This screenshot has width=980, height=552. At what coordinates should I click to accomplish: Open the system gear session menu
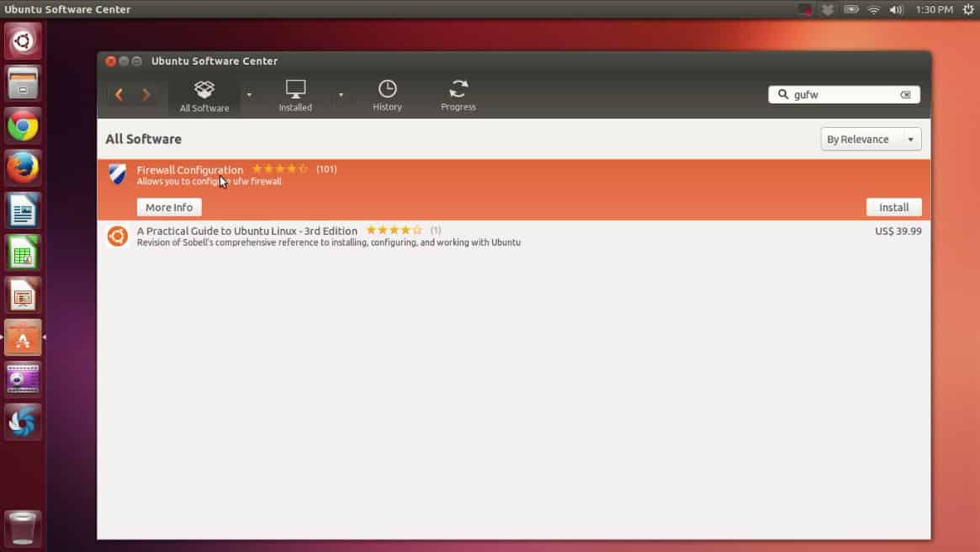pyautogui.click(x=968, y=9)
